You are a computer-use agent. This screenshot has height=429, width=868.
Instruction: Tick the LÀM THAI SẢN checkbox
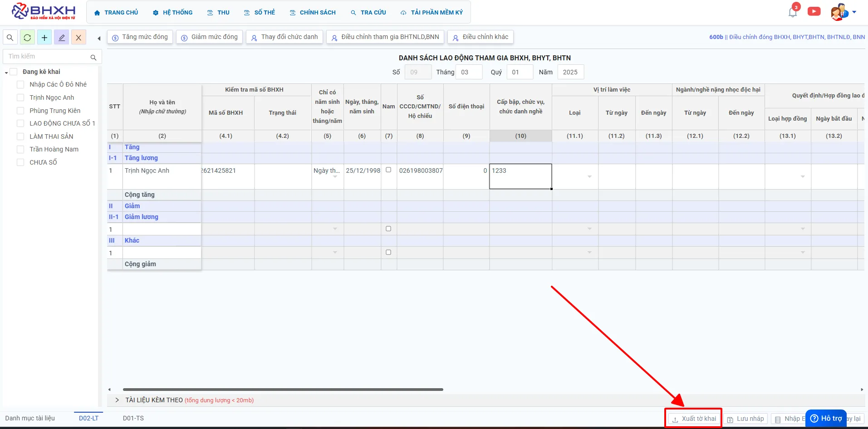20,136
